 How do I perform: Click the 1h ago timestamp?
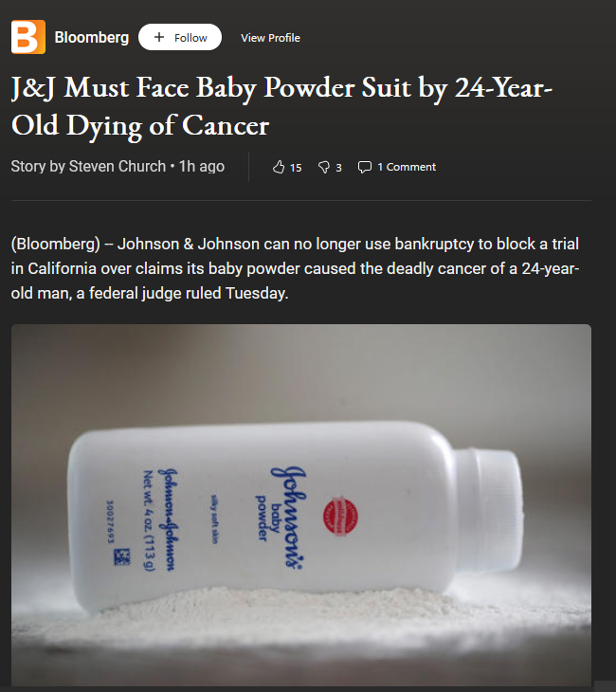202,167
